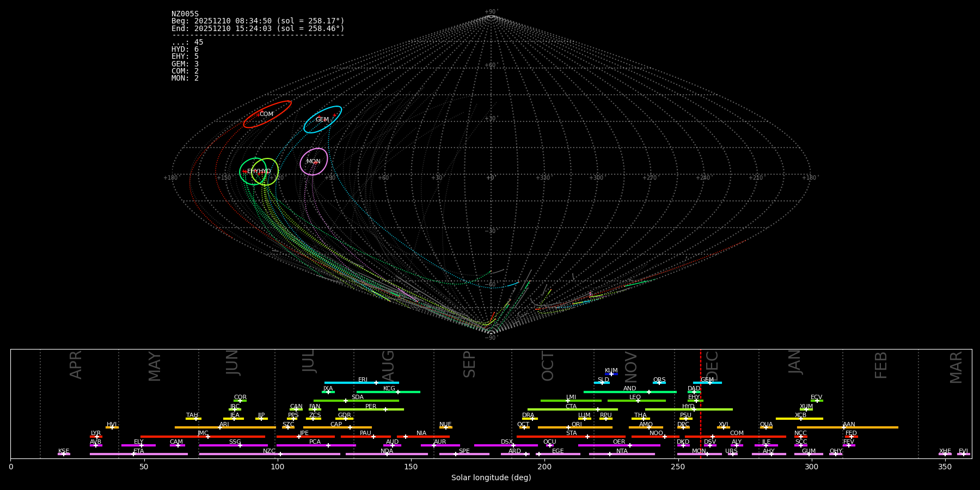Viewport: 980px width, 490px height.
Task: Click the LEO shower bar in the timeline
Action: 636,401
